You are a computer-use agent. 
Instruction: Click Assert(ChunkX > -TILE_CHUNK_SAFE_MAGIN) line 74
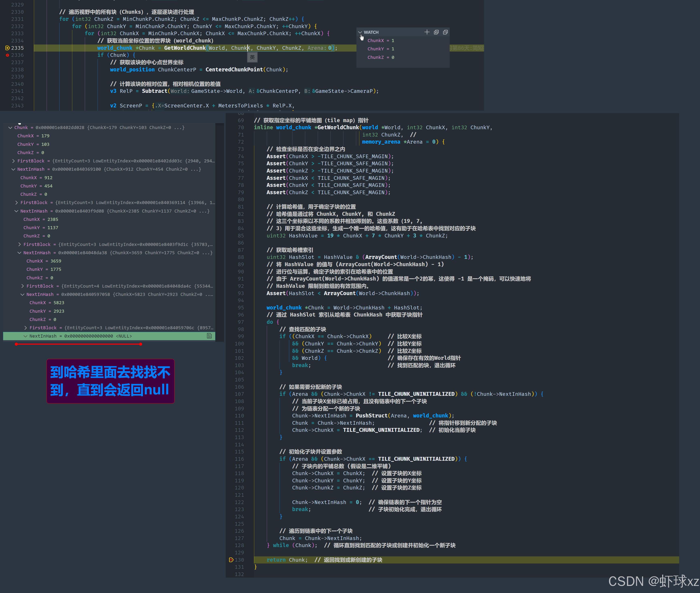[x=330, y=156]
